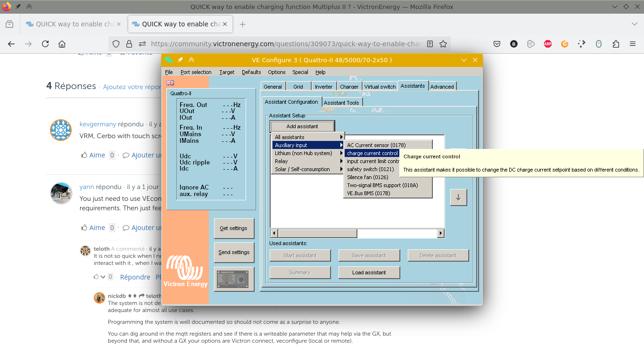Select Silence fan (0126) assistant
644x362 pixels.
(x=388, y=177)
